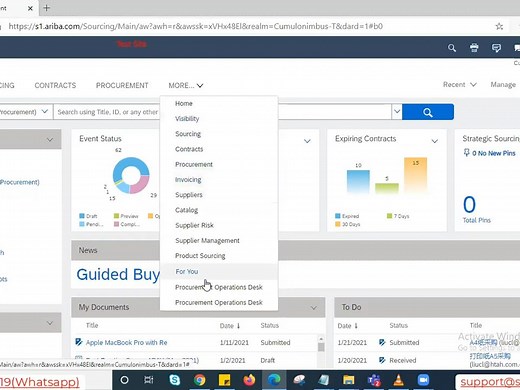
Task: Expand the MORE... navigation menu
Action: click(186, 85)
